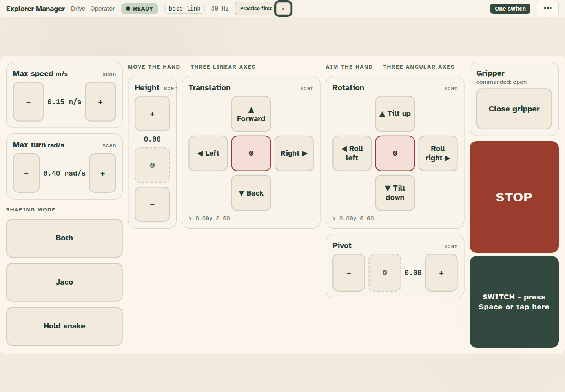Lower hand with Height minus button
Viewport: 565px width, 392px height.
152,204
